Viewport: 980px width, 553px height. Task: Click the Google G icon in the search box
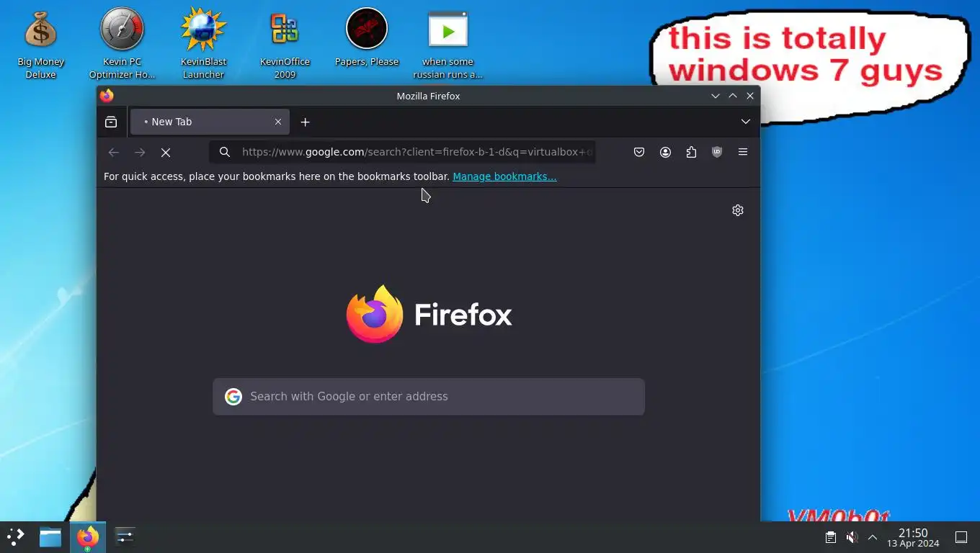[x=233, y=397]
